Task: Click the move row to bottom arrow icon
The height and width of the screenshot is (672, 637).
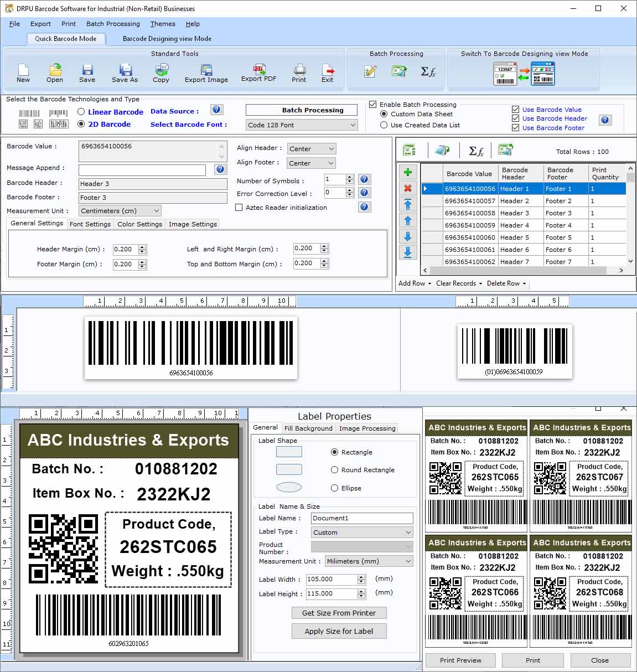Action: coord(408,252)
